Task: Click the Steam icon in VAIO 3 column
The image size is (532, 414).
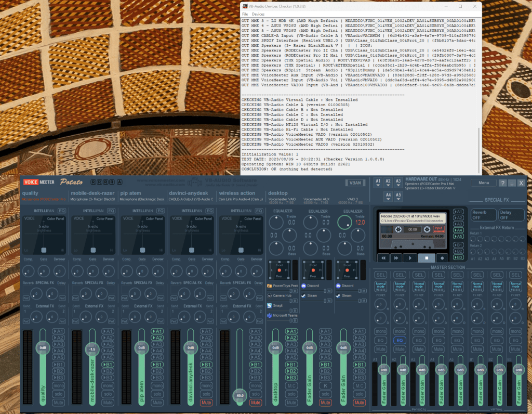Action: (x=338, y=296)
